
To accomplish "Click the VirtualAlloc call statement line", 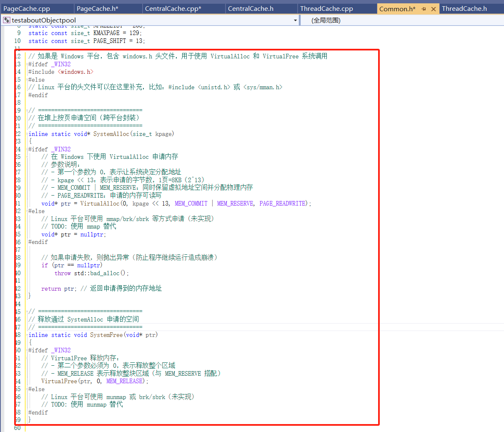I will pos(176,203).
